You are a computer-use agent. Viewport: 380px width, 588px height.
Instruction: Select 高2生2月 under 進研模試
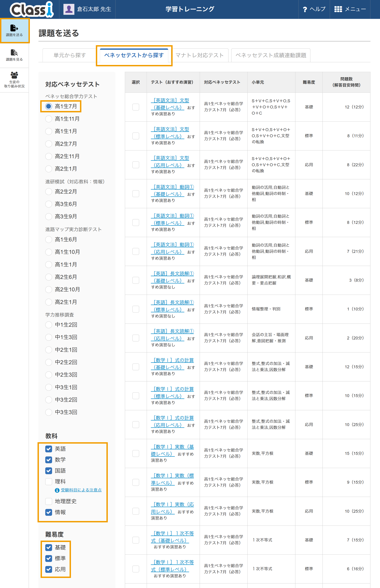(49, 192)
